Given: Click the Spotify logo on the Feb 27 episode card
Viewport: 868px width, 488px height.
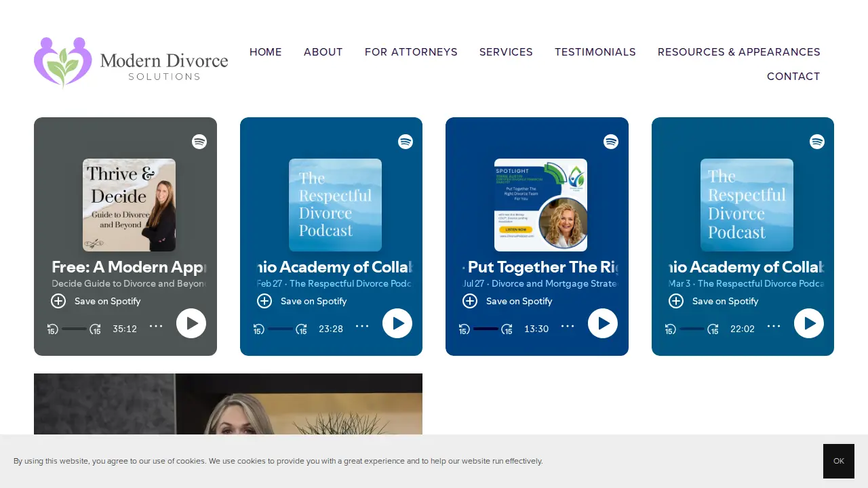Looking at the screenshot, I should (406, 142).
